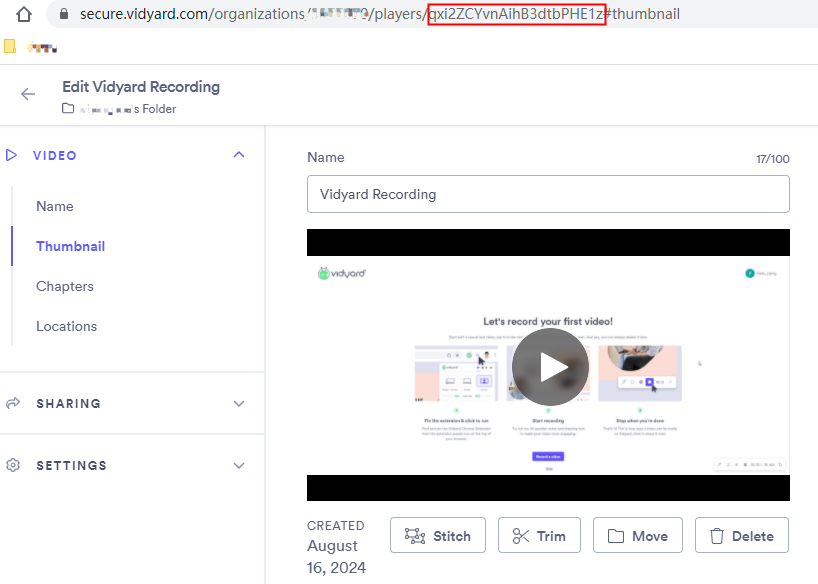Delete the Vidyard Recording video

point(741,536)
